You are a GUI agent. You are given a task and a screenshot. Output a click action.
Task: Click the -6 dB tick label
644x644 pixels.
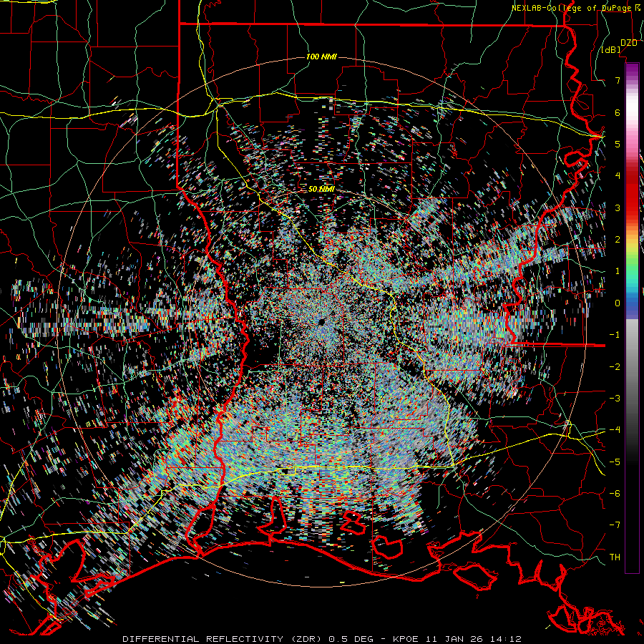tap(615, 493)
